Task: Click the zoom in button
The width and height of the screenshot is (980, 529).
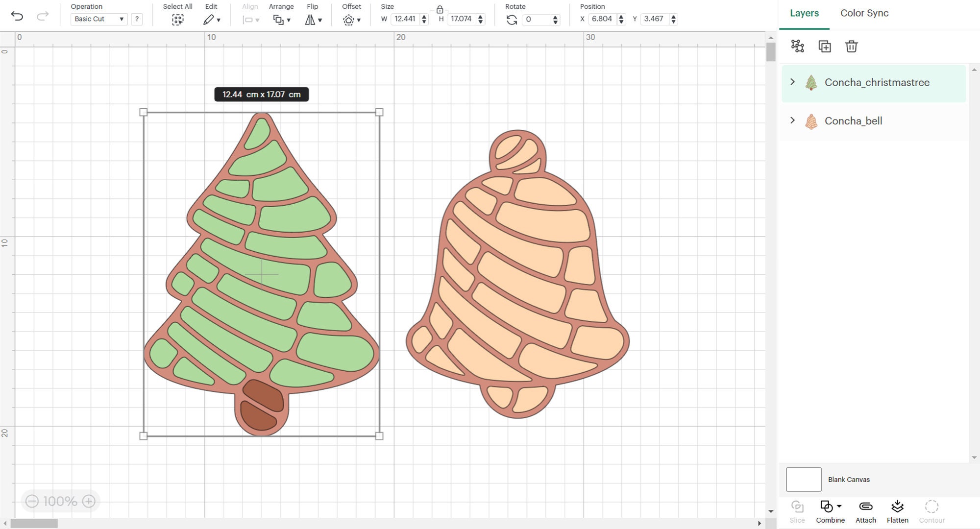Action: [x=88, y=501]
